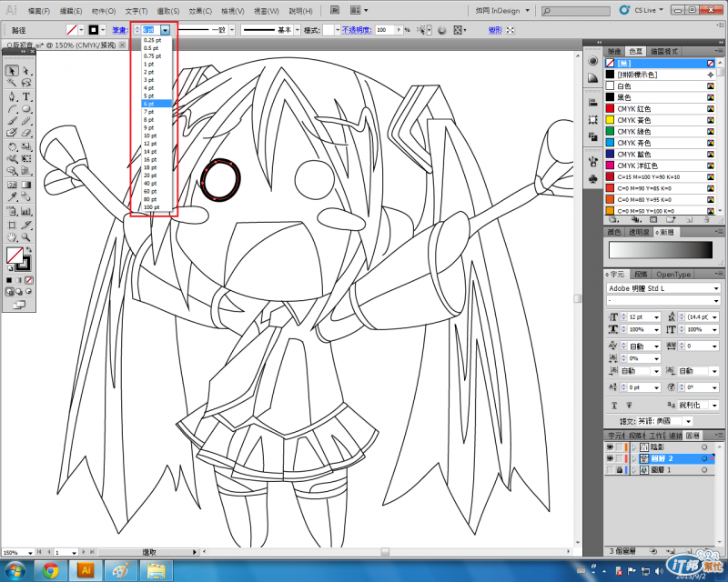The image size is (728, 582).
Task: Open the 12 pt font size dropdown
Action: click(656, 317)
